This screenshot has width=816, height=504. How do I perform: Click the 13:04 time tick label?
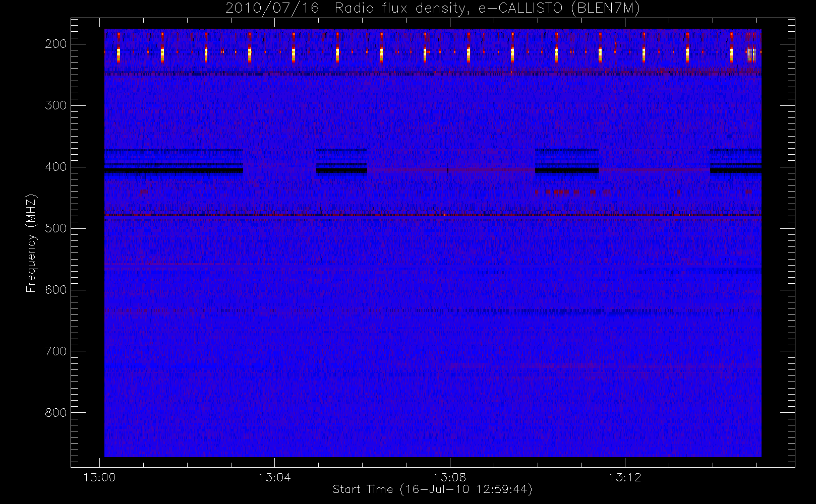[274, 477]
